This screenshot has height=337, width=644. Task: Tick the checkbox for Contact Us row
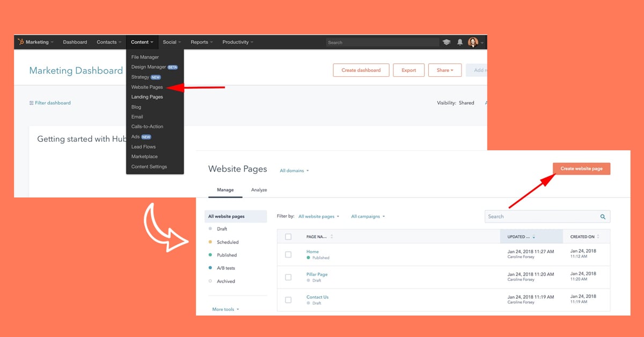288,299
